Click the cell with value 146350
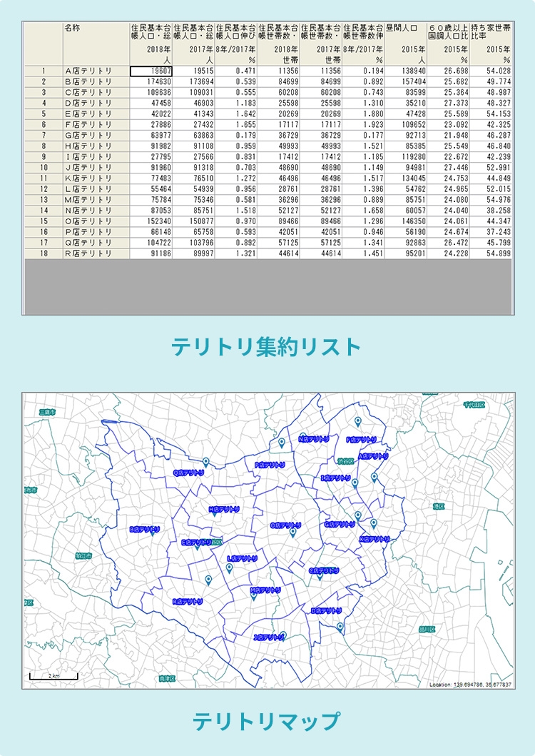535x756 pixels. click(406, 221)
